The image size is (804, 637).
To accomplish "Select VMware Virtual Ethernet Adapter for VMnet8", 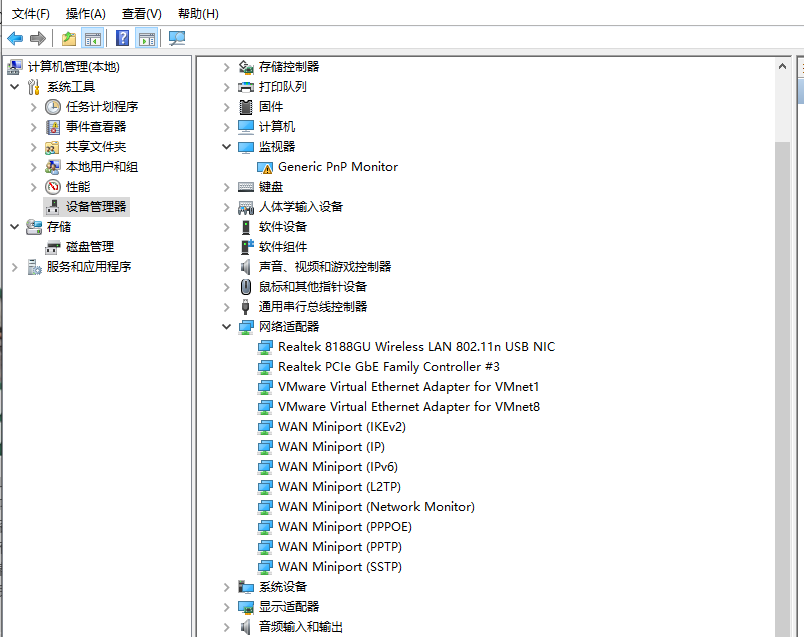I will (409, 407).
